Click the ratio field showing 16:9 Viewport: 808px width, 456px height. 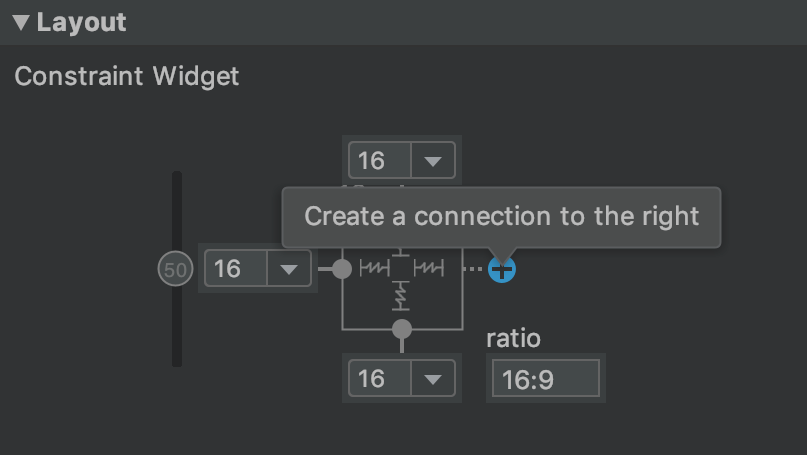point(544,380)
